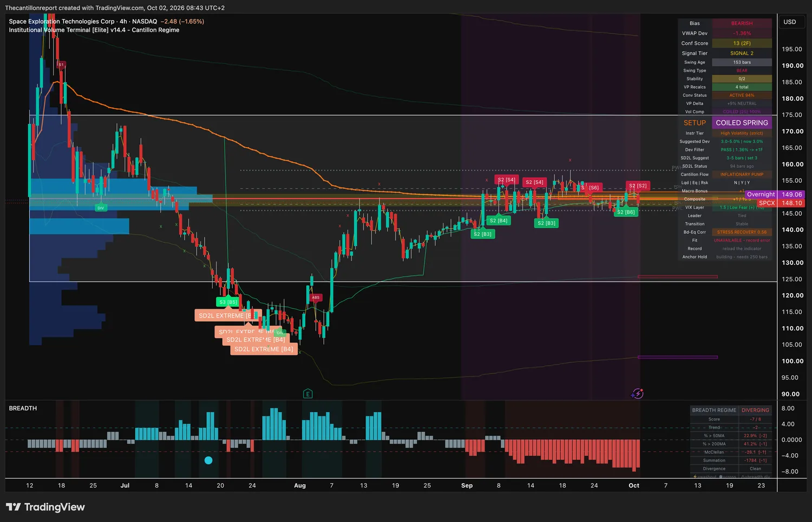Click the Oct label on time axis
Image resolution: width=812 pixels, height=522 pixels.
click(634, 486)
